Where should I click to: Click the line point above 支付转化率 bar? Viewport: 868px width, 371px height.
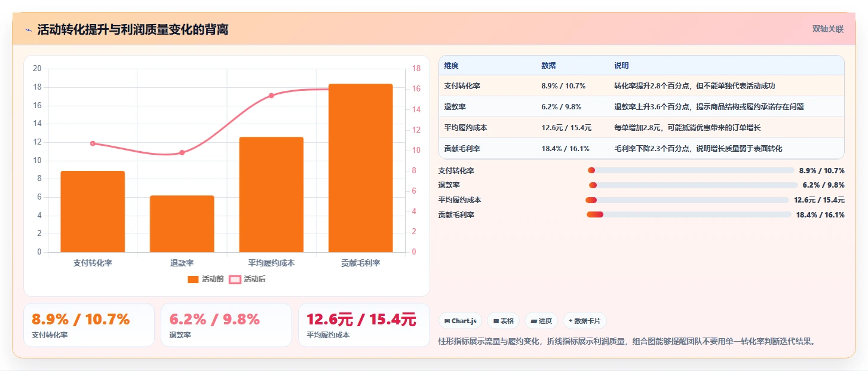[x=93, y=143]
